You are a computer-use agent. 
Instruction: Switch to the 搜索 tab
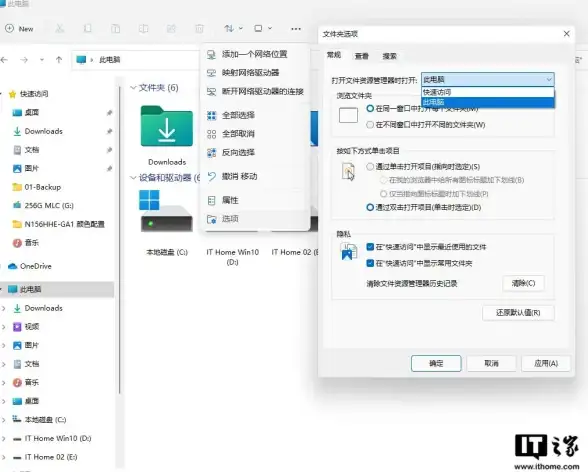(390, 56)
